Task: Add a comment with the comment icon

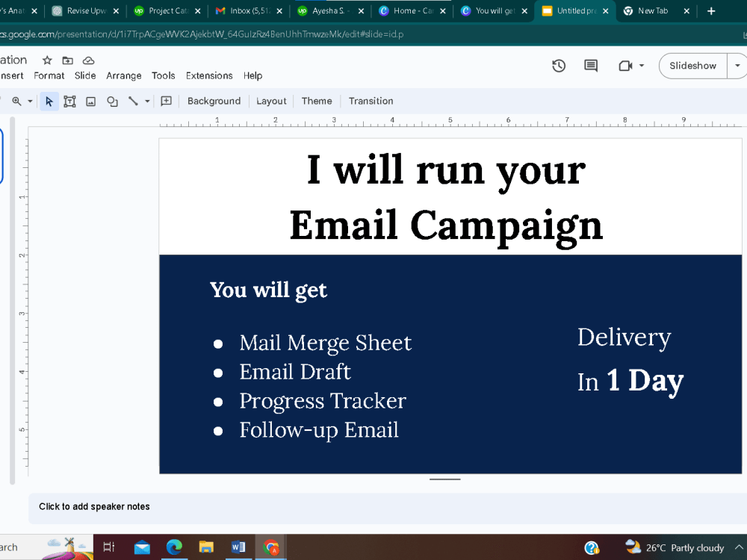Action: 166,101
